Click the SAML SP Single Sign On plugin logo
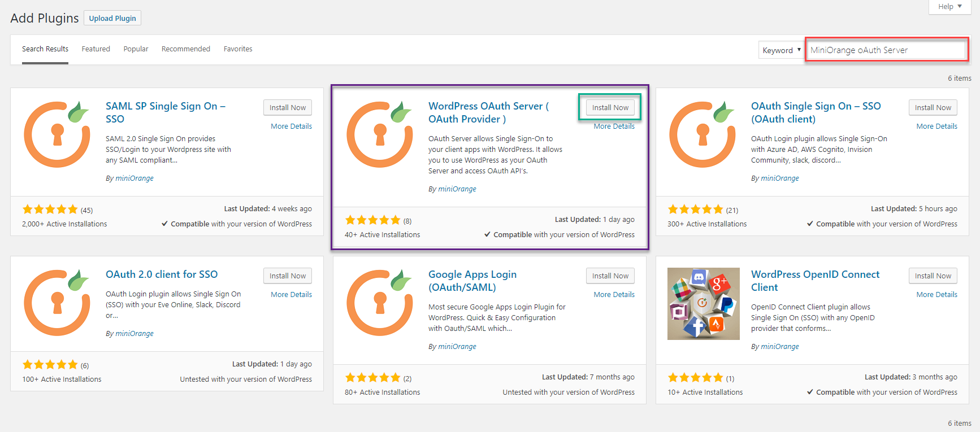Screen dimensions: 980x432 [x=58, y=134]
